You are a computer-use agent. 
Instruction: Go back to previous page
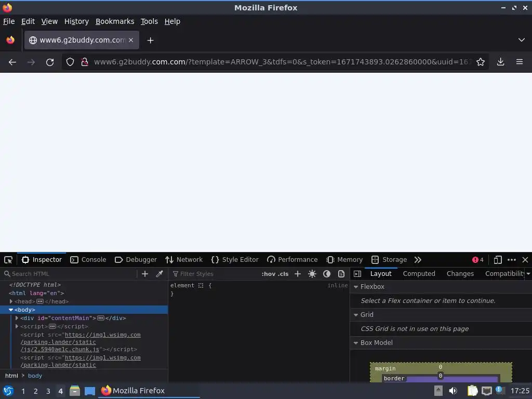(x=12, y=62)
